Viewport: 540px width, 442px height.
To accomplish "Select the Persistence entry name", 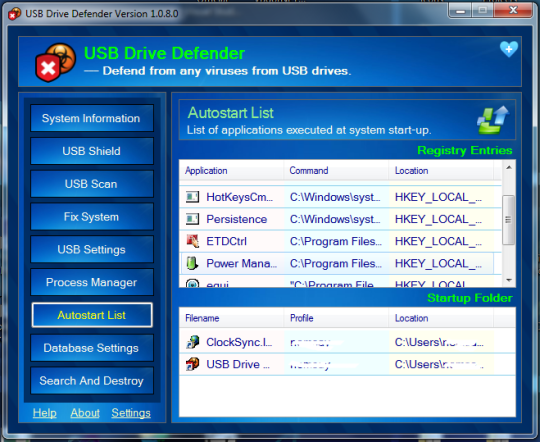I will [x=237, y=219].
